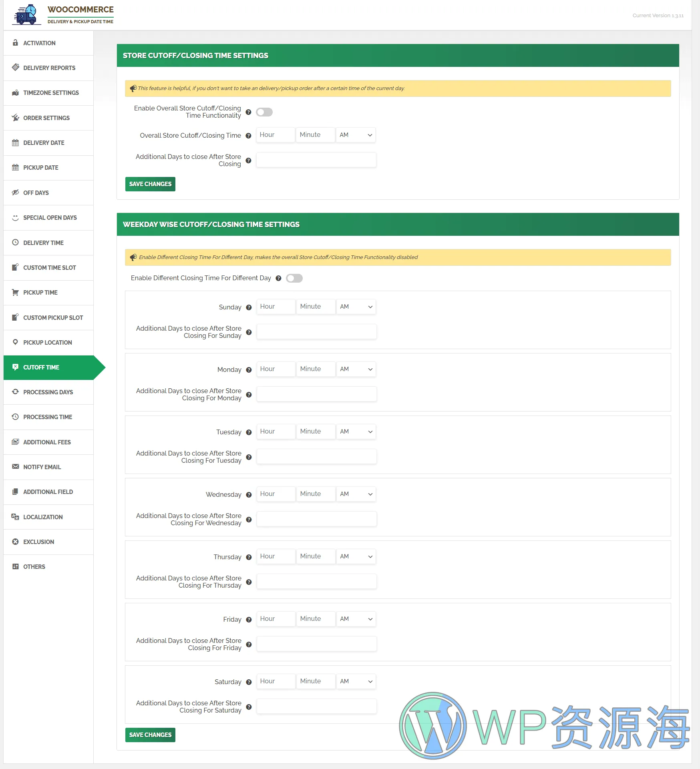Save changes in Store Cutoff section

pos(150,184)
